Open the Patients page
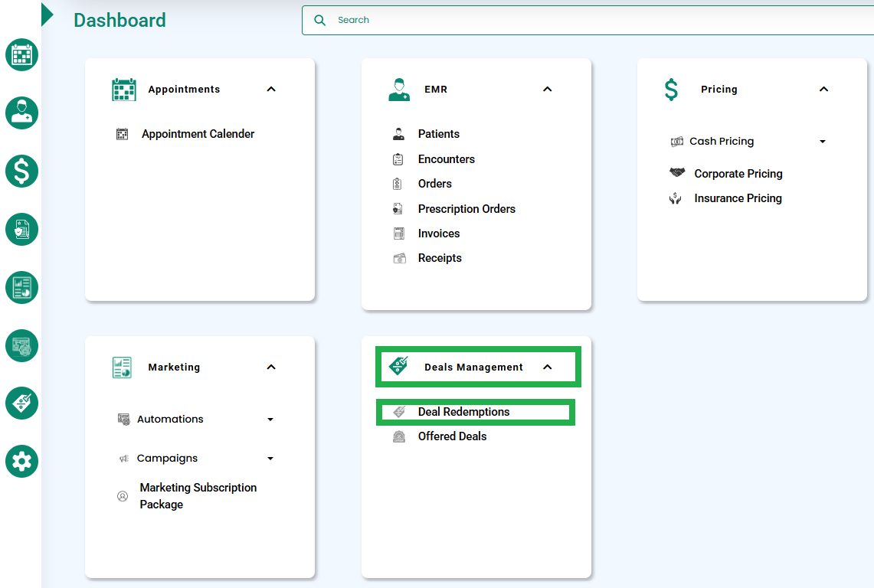This screenshot has height=588, width=874. 439,134
